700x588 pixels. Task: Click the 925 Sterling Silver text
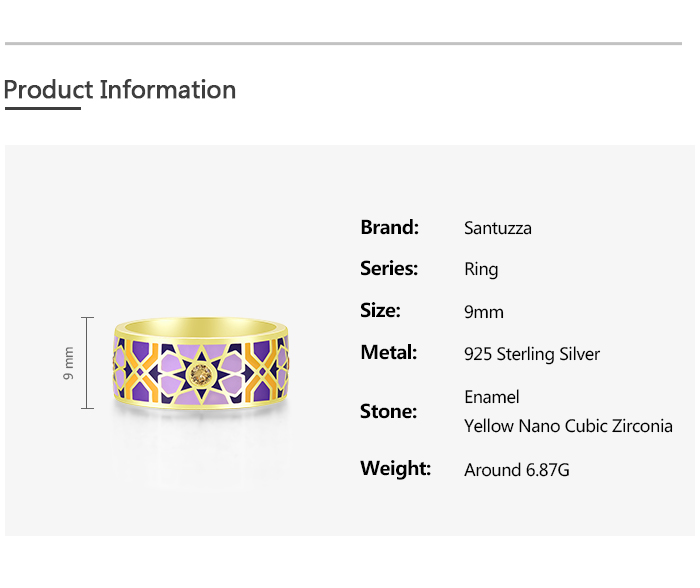pos(532,354)
